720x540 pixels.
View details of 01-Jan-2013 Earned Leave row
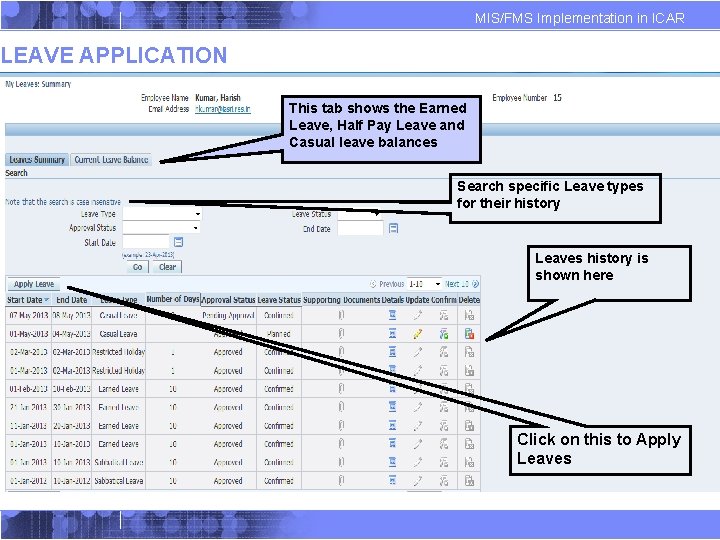pyautogui.click(x=392, y=444)
